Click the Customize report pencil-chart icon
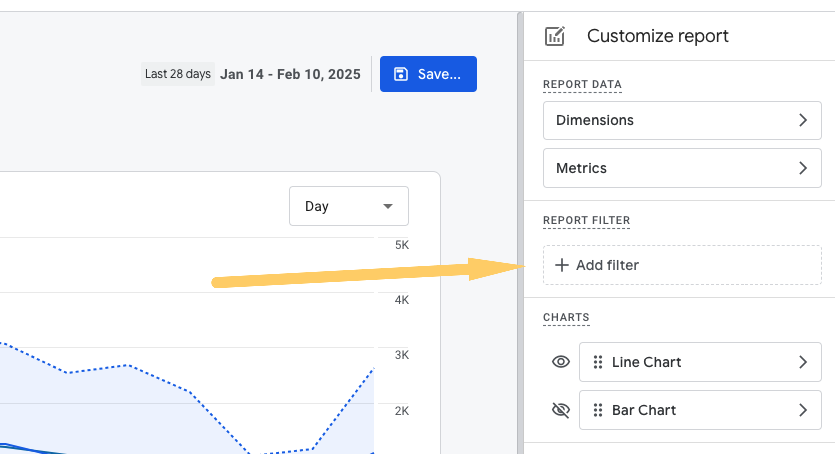Screen dimensions: 835x454 tap(554, 36)
